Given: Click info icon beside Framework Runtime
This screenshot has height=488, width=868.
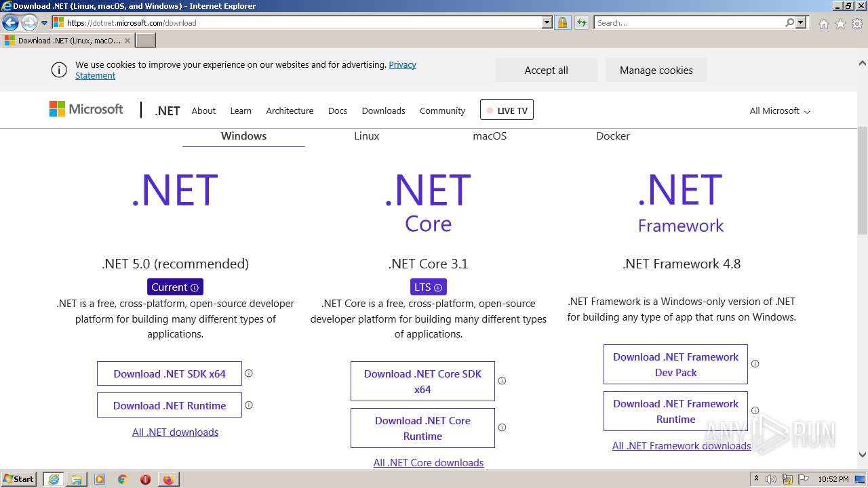Looking at the screenshot, I should (x=755, y=410).
